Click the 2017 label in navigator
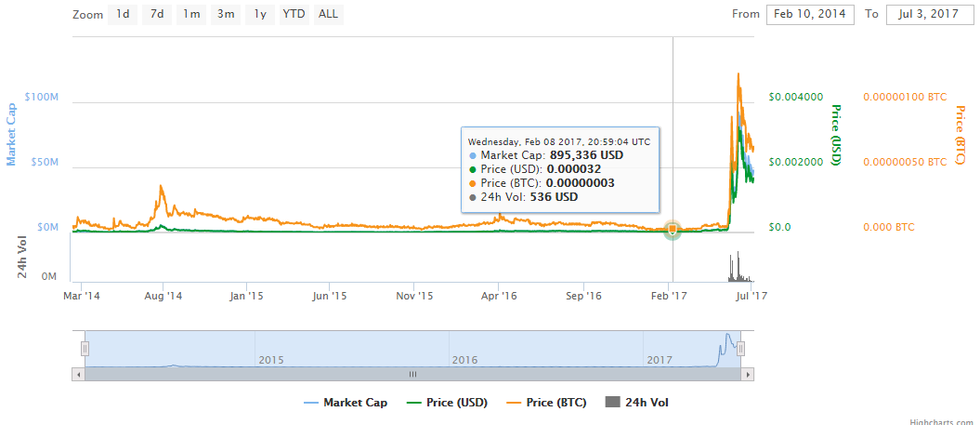The image size is (980, 425). coord(660,360)
